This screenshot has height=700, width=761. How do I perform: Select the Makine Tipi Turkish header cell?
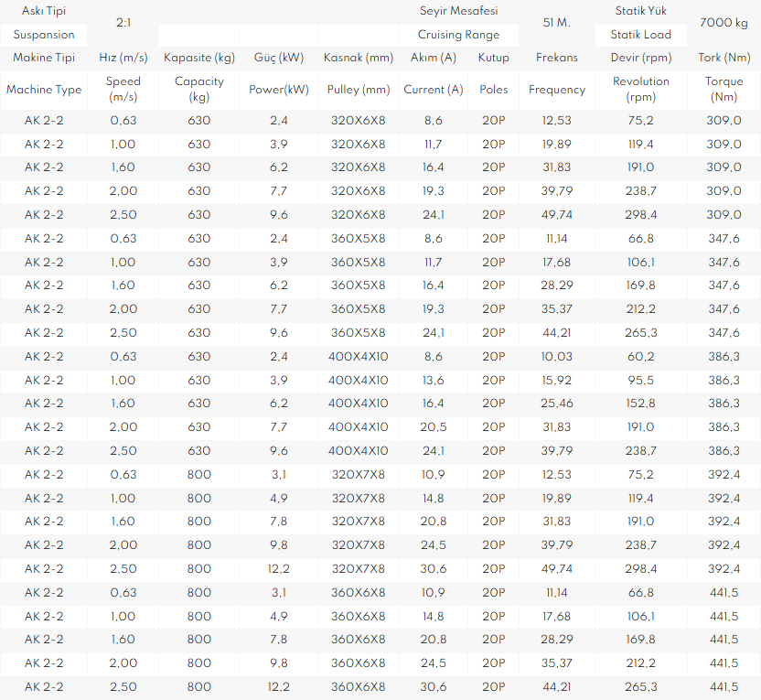pos(44,58)
